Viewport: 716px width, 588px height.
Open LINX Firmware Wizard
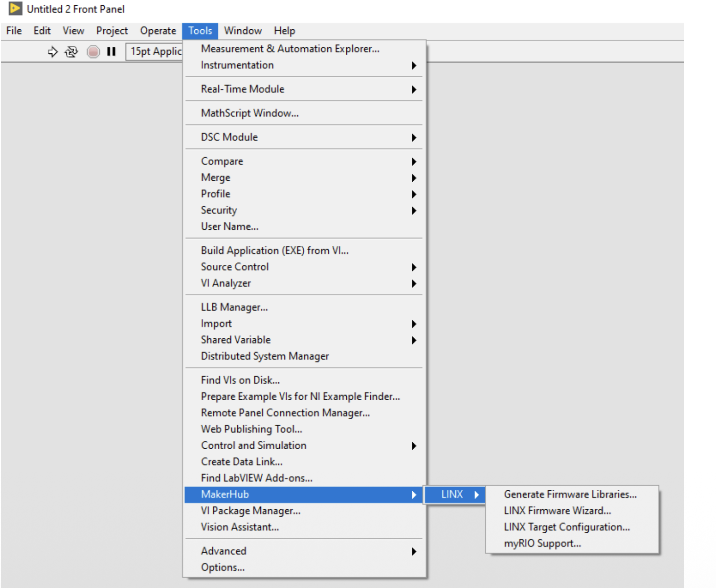click(x=572, y=511)
